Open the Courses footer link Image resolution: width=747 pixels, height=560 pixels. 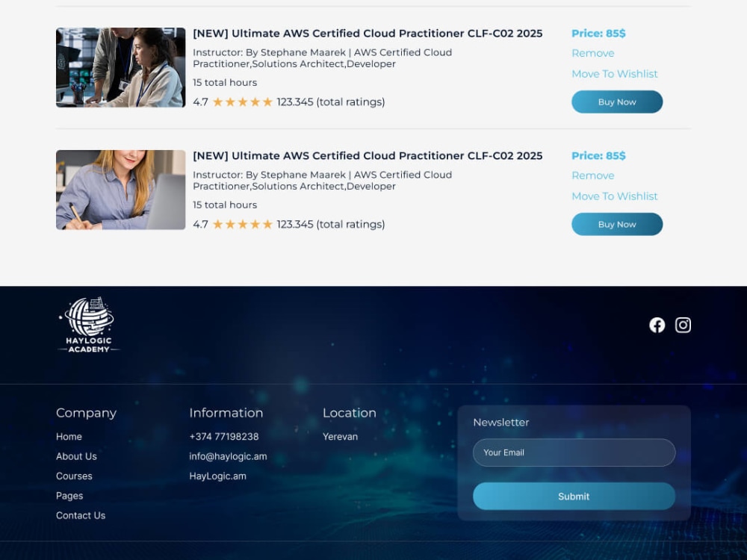[x=74, y=476]
